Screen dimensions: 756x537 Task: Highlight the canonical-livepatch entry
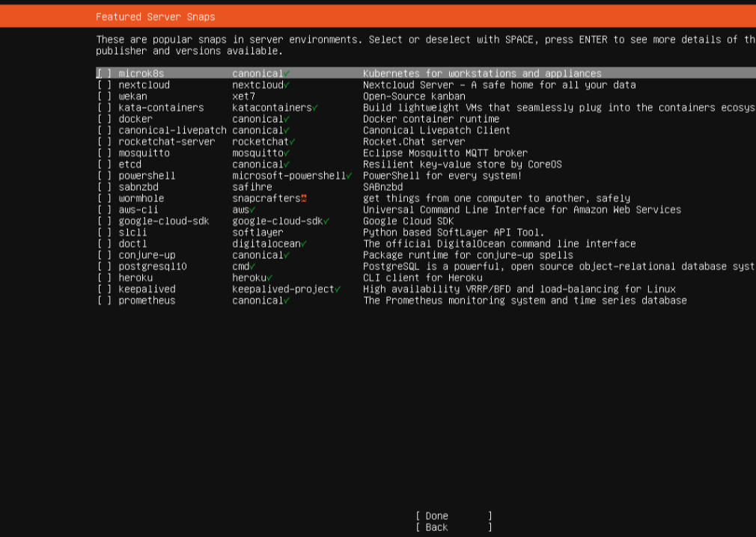tap(172, 130)
